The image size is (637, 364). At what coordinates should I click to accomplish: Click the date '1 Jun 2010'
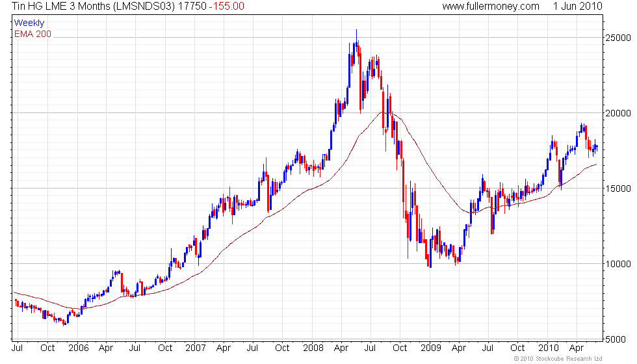(x=577, y=6)
